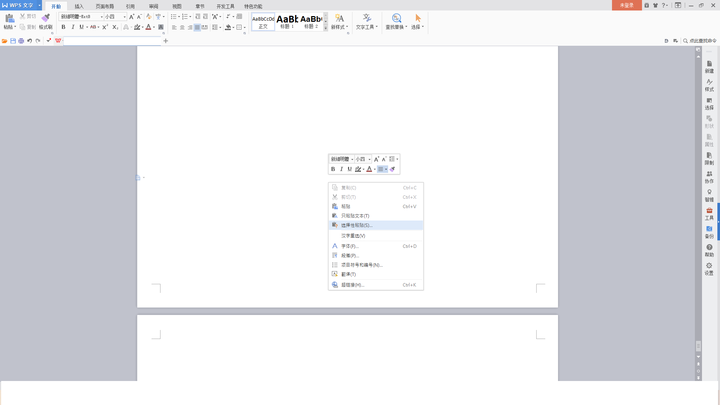Image resolution: width=720 pixels, height=405 pixels.
Task: Click the ribbon highlight color pen
Action: 137,27
